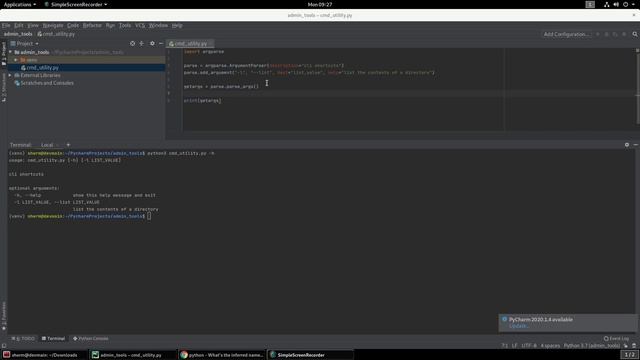Click the Python 3.7 interpreter status entry
This screenshot has height=360, width=640.
pyautogui.click(x=592, y=346)
